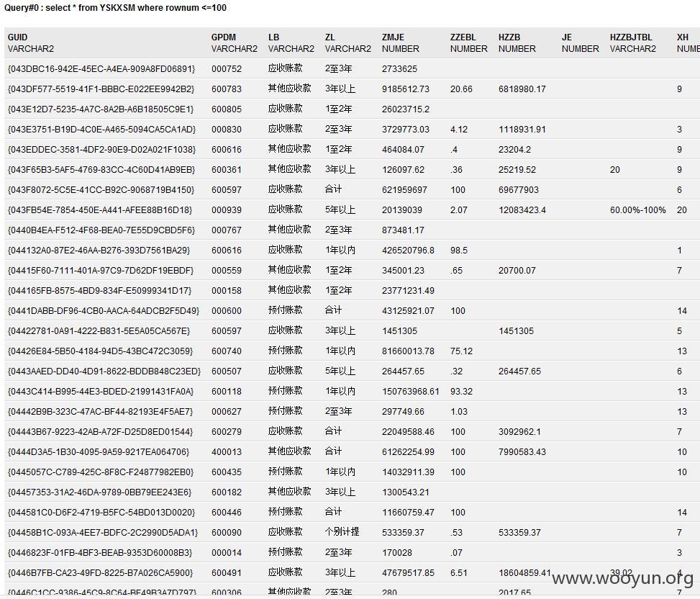Click GUID {04442B9B-323C-47AC-BF44-82193E4F5AE7}
The height and width of the screenshot is (599, 700).
101,411
